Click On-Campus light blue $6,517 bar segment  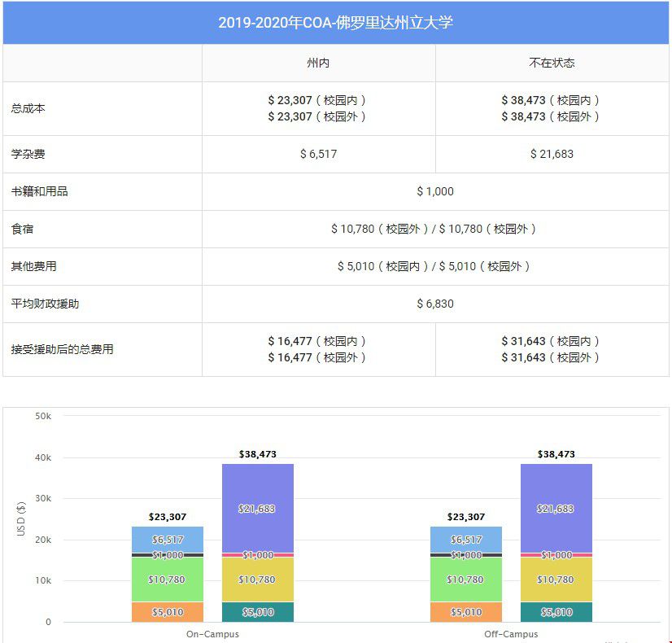pos(168,540)
